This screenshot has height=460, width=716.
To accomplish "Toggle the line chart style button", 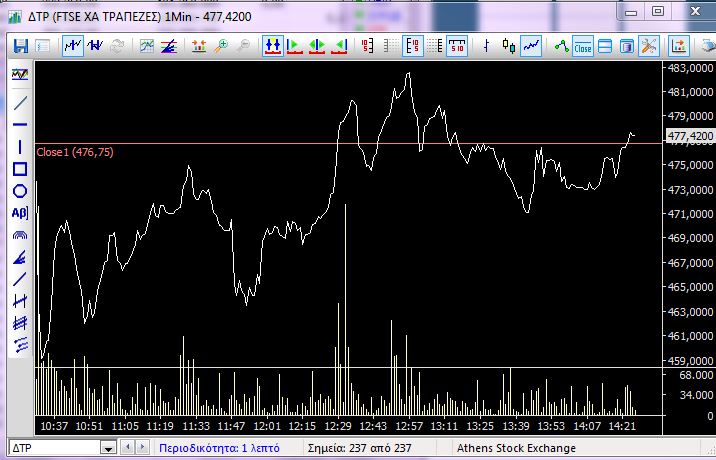I will point(531,46).
